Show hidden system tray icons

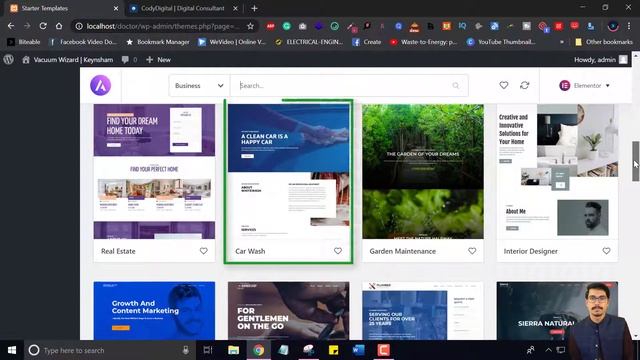[548, 350]
